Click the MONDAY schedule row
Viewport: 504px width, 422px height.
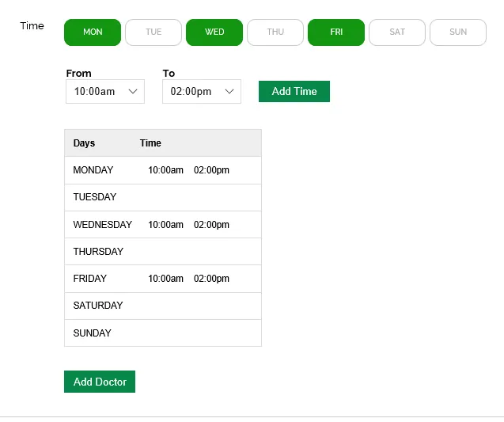[x=162, y=170]
